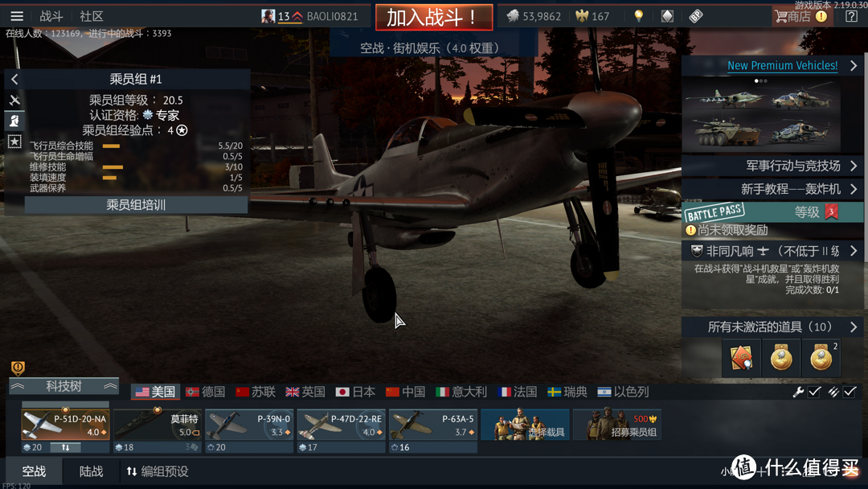Expand the 科技树 tech tree panel
The width and height of the screenshot is (868, 489).
(63, 386)
